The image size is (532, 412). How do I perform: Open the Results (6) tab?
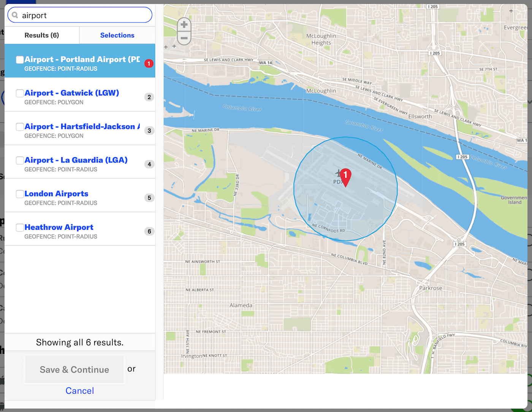[42, 35]
